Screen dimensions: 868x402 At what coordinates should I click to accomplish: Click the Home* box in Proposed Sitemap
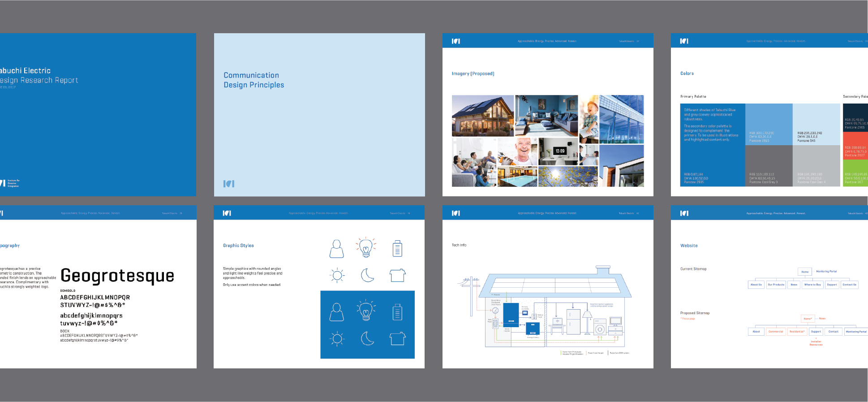pos(808,319)
